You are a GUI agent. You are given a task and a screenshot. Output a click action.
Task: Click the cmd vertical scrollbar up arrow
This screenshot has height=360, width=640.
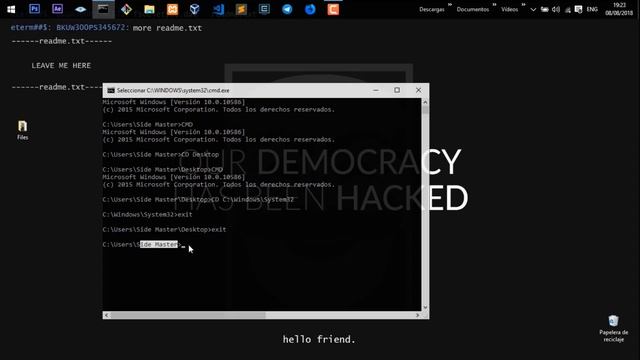425,102
